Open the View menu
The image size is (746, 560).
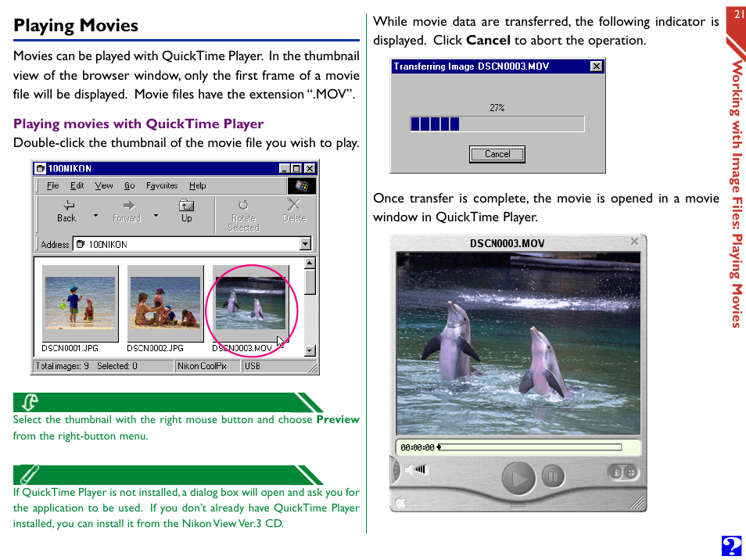[104, 185]
